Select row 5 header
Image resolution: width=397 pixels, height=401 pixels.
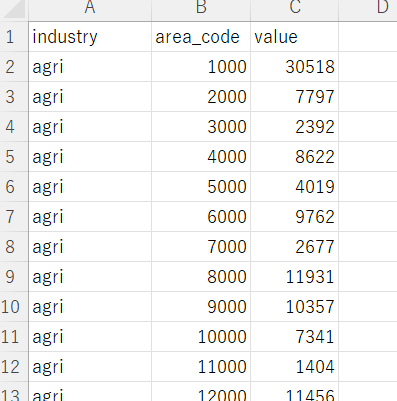(x=14, y=157)
